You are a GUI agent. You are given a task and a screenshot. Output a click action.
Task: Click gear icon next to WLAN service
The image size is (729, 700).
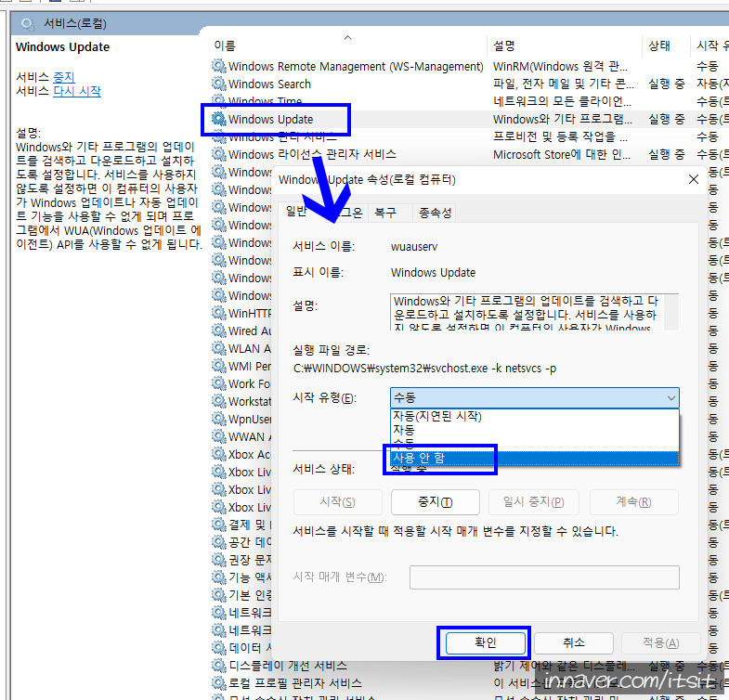point(218,348)
